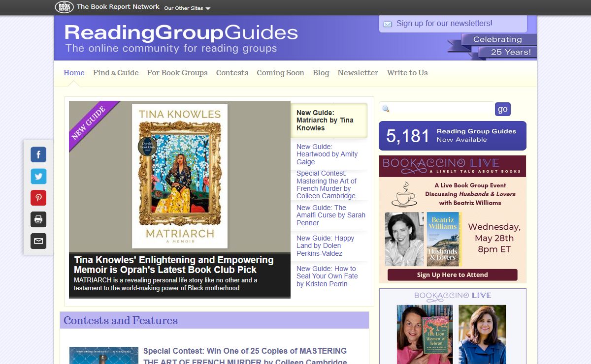
Task: Select New Guide: Matriarch by Tina Knowles
Action: point(329,121)
